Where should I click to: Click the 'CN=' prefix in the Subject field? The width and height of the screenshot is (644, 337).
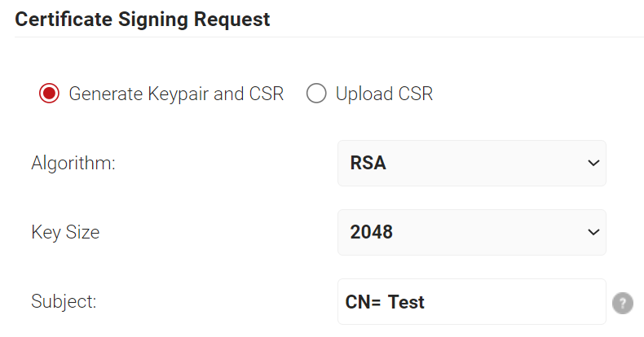coord(363,302)
